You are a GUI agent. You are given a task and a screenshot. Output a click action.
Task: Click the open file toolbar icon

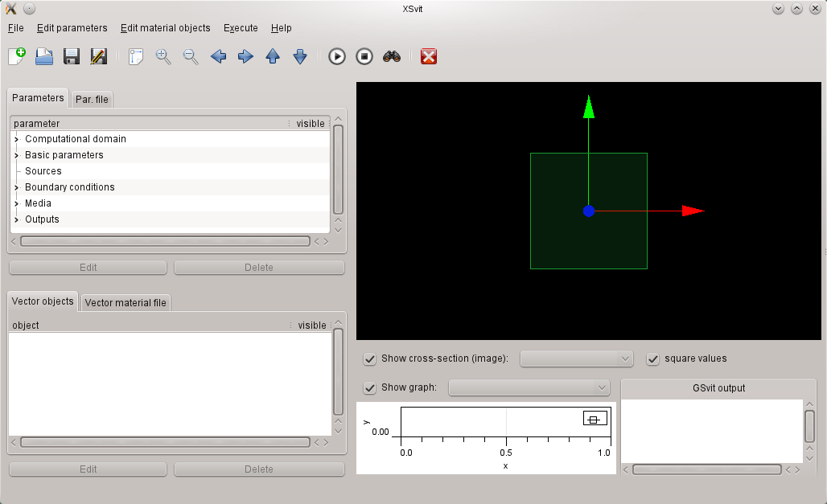[x=44, y=56]
